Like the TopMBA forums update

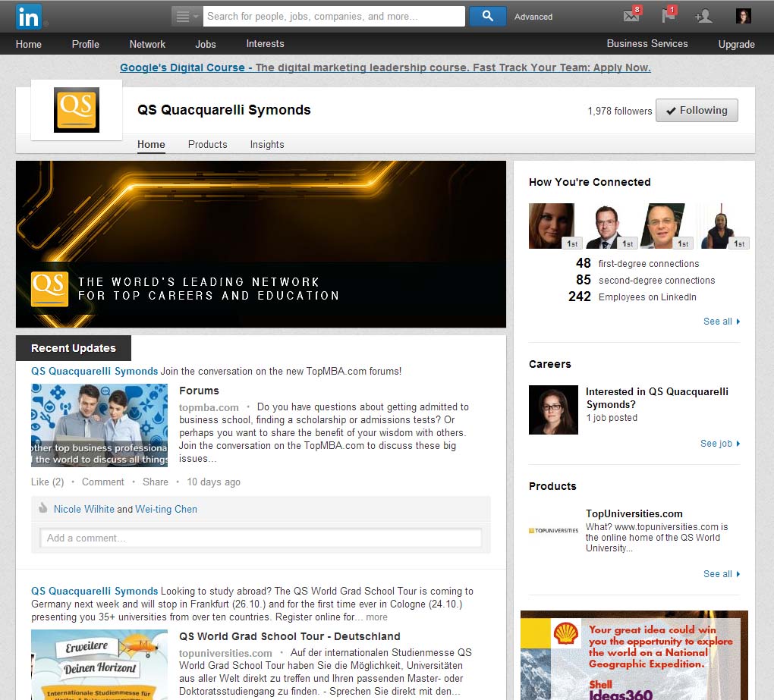tap(47, 482)
